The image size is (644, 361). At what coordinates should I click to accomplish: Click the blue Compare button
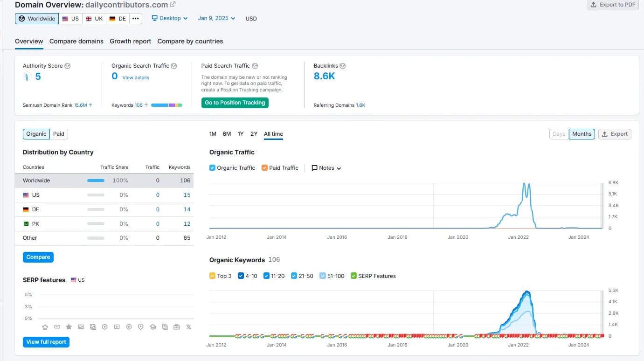(38, 257)
